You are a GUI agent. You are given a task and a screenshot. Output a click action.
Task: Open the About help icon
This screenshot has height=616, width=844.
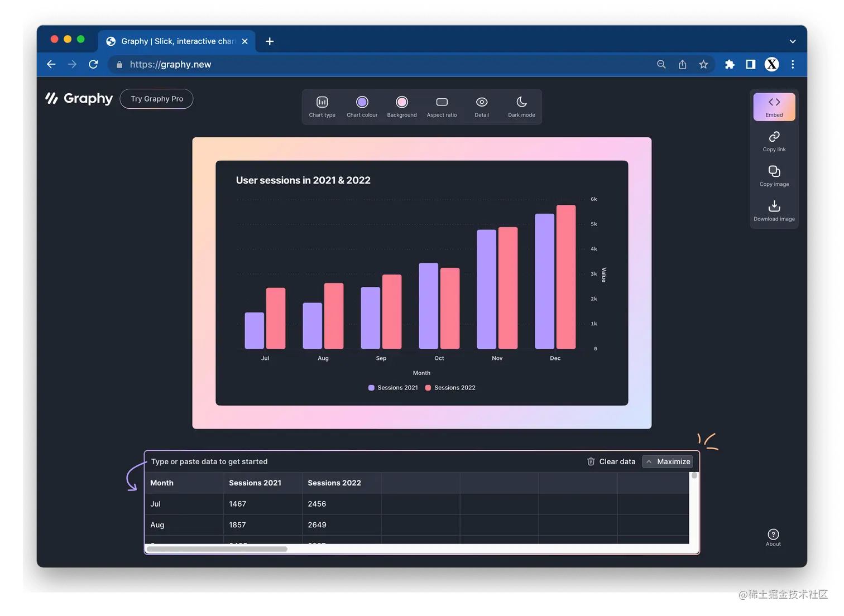773,537
